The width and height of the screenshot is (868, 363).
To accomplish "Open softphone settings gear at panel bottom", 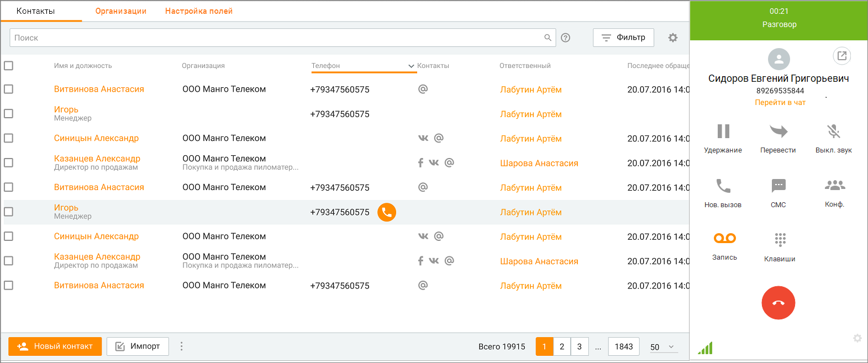I will point(858,338).
